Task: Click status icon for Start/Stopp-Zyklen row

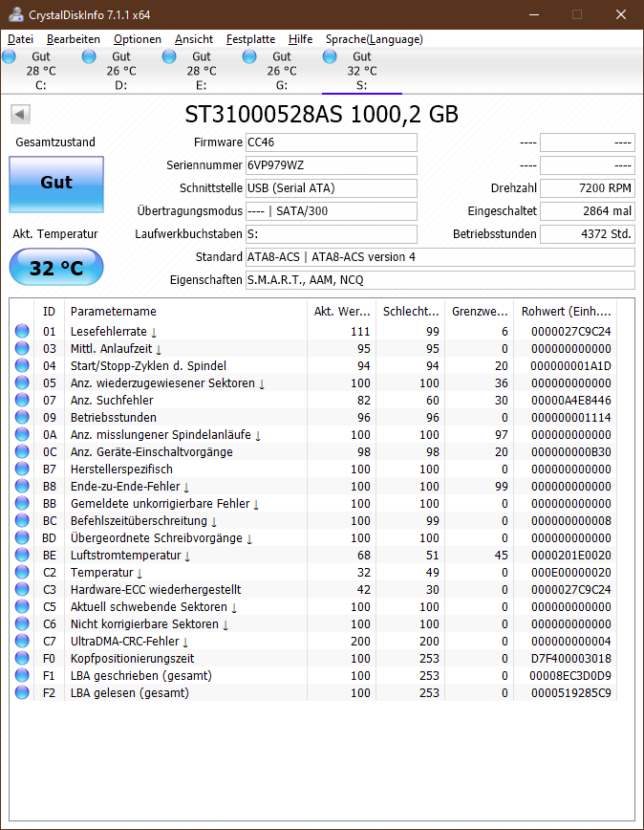Action: coord(22,365)
